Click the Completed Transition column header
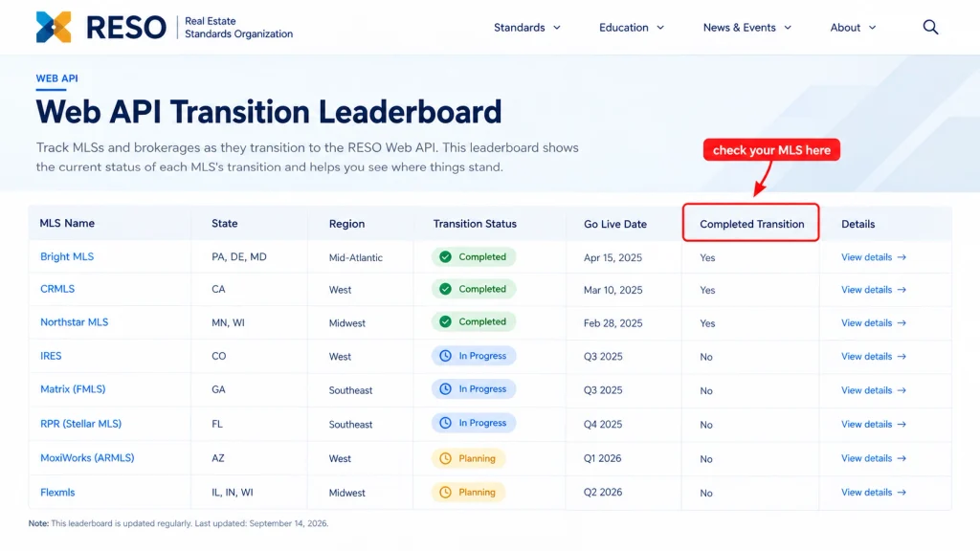This screenshot has width=980, height=551. tap(752, 224)
